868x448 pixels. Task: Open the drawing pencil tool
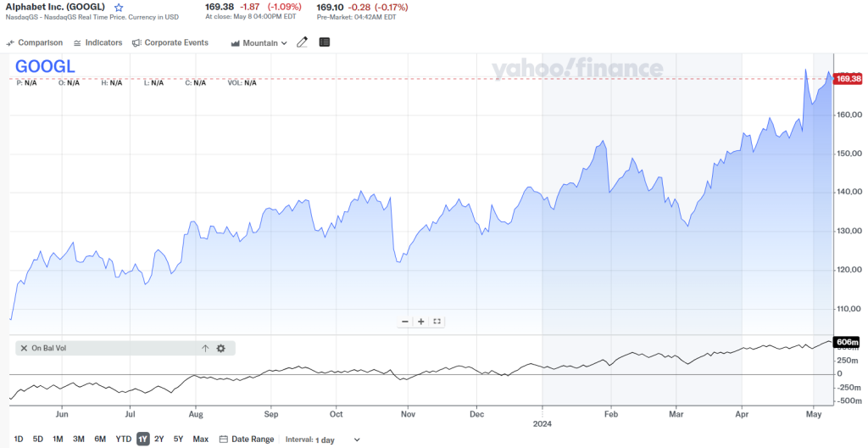303,42
